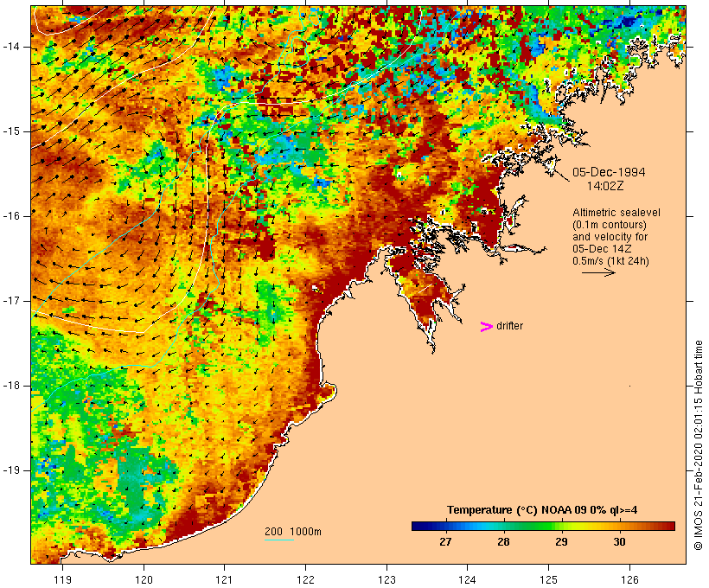Image resolution: width=709 pixels, height=588 pixels.
Task: Click the velocity scale reference arrow
Action: click(598, 272)
